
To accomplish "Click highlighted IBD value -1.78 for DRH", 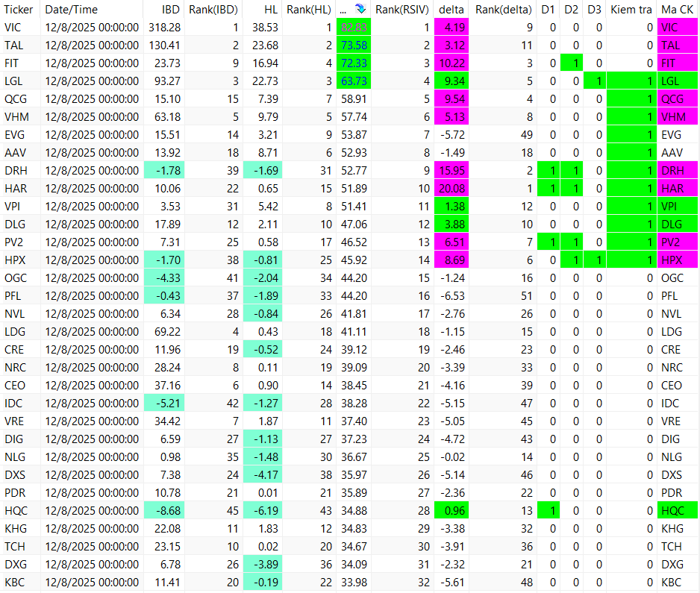I will pos(164,171).
